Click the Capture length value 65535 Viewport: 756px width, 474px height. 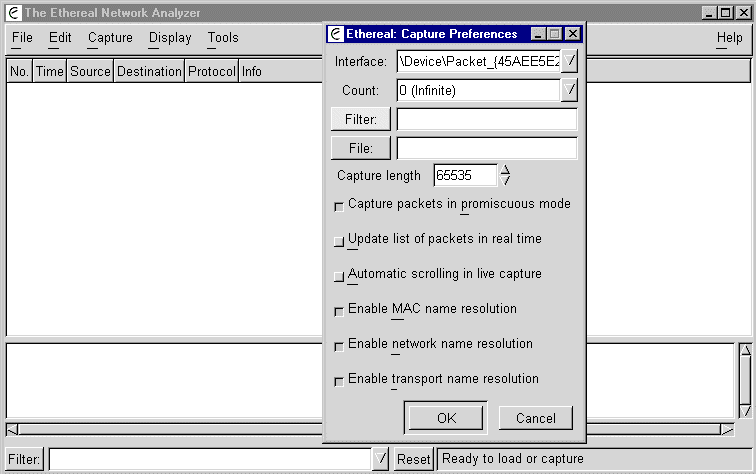pos(465,175)
